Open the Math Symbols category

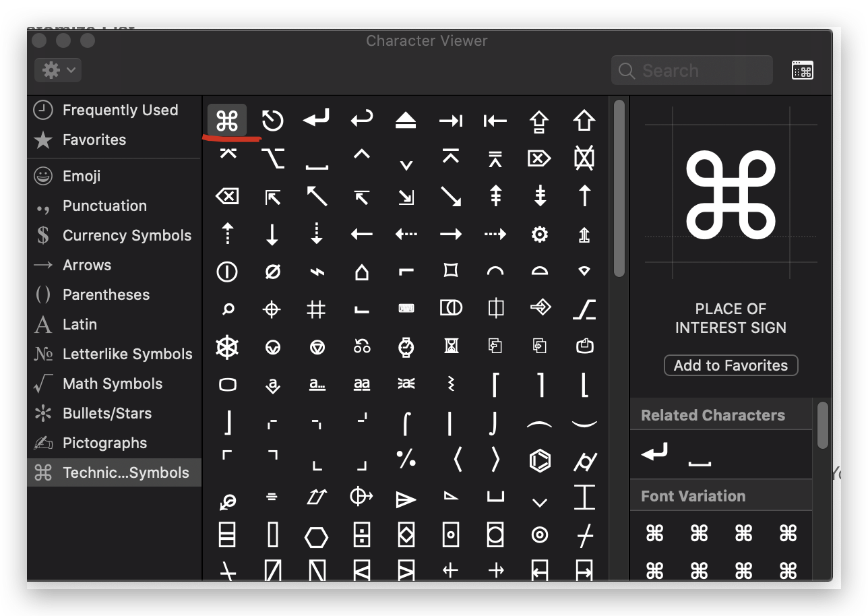coord(114,383)
